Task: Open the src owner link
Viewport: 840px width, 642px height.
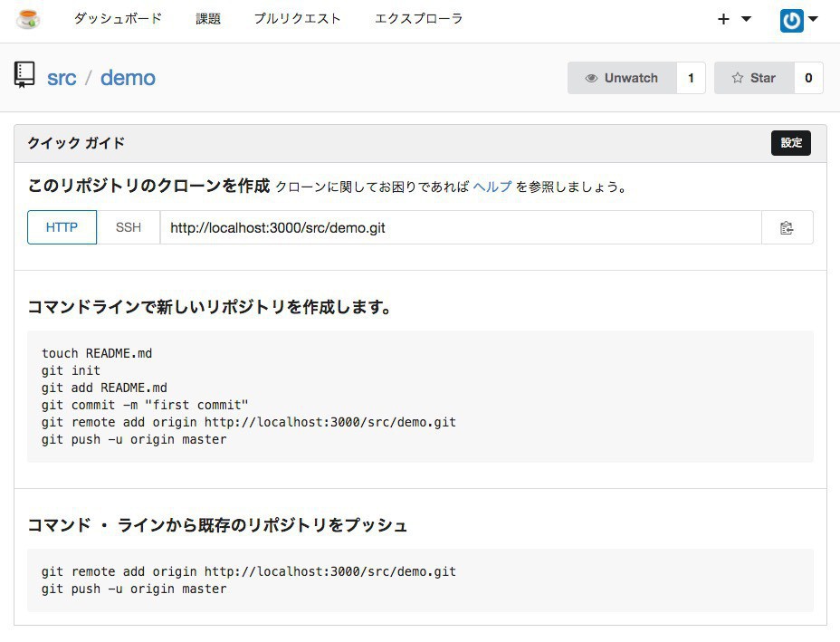Action: pos(62,78)
